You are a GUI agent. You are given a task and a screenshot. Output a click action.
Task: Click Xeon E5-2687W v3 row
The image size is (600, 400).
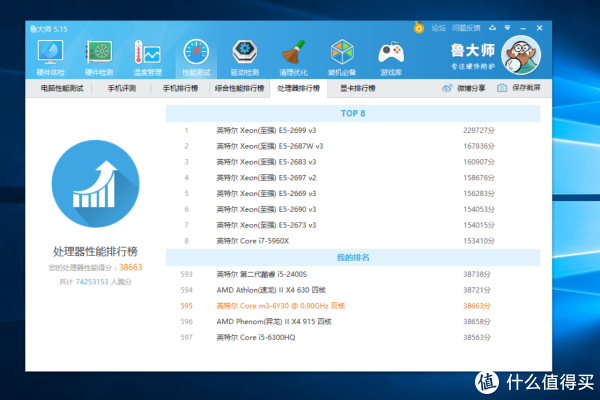[353, 146]
